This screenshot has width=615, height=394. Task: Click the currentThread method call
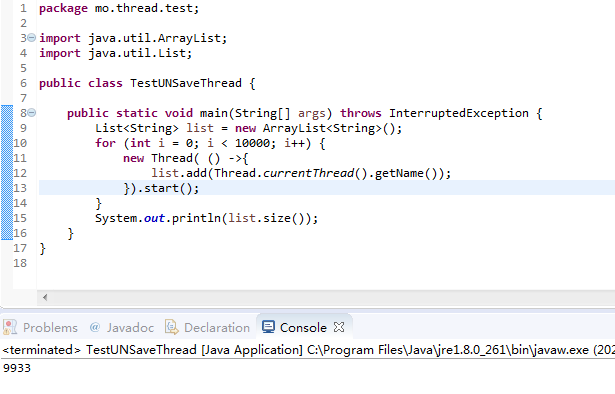tap(309, 173)
